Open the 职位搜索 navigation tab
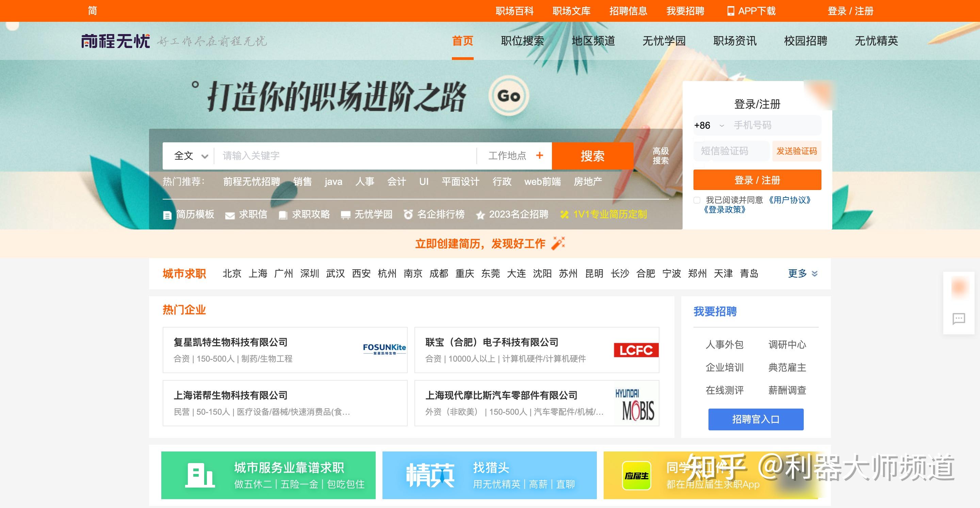Viewport: 980px width, 508px height. click(522, 41)
